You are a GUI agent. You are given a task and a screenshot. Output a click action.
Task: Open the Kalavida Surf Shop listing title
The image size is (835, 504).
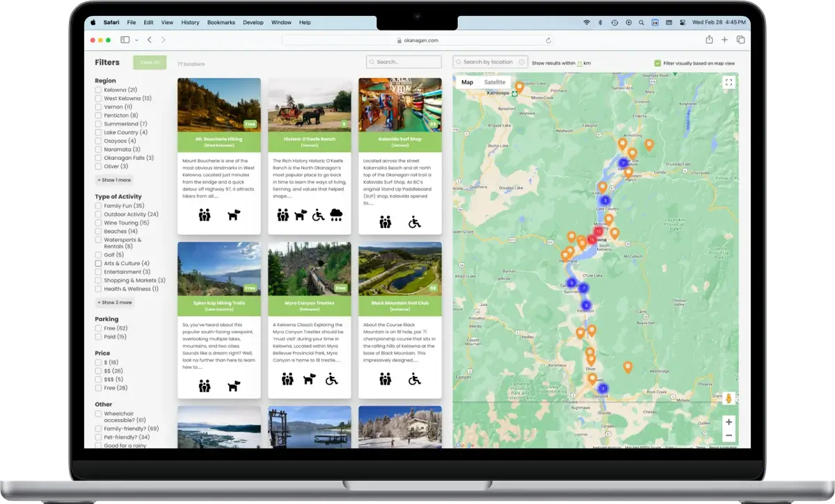click(399, 139)
